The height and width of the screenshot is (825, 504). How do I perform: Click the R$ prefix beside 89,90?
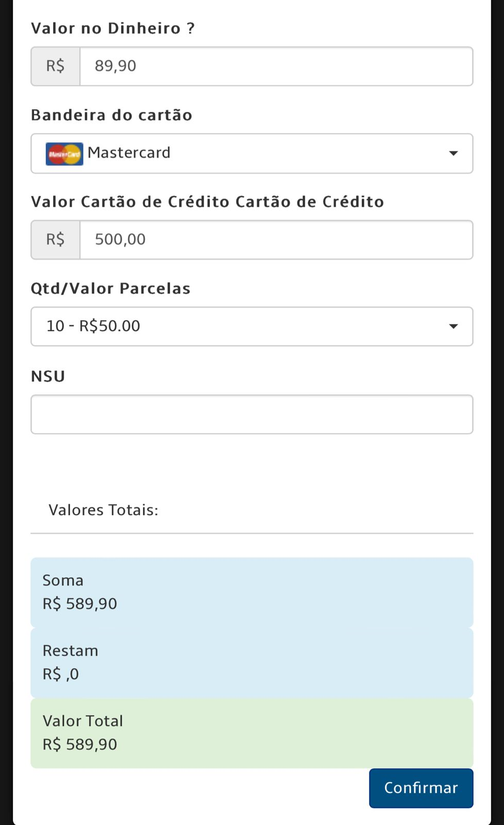pos(56,66)
